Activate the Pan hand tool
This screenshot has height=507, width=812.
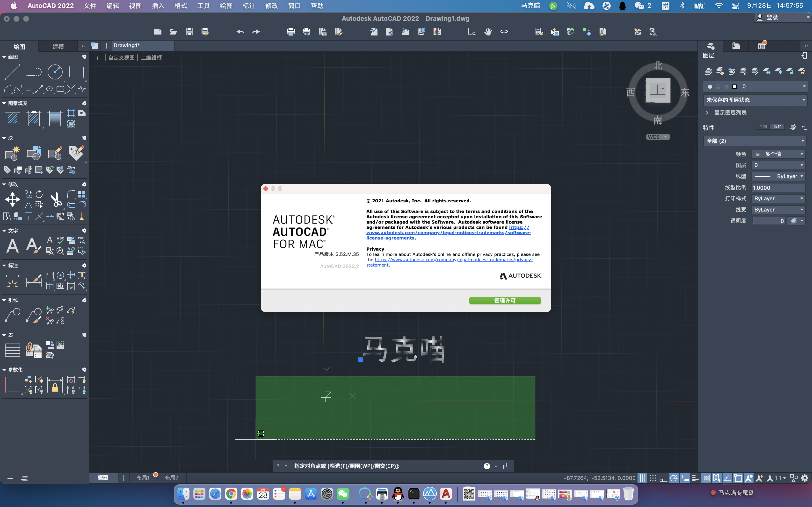point(488,32)
